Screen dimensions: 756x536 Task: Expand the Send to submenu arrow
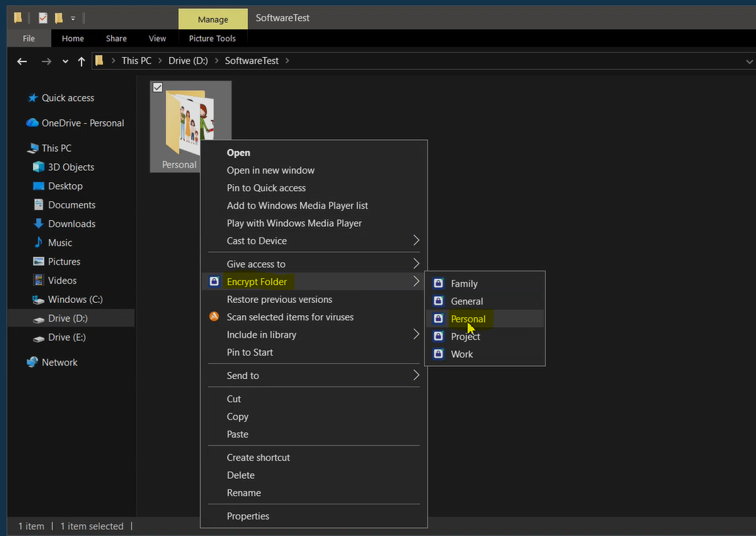pos(416,376)
